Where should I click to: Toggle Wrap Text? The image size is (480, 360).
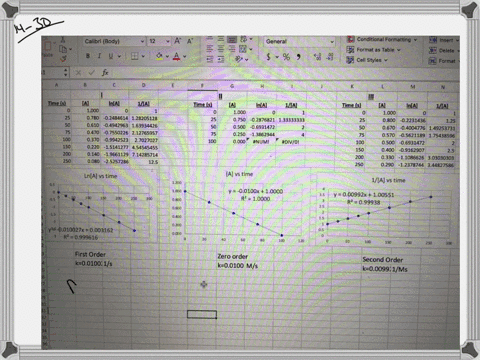243,40
